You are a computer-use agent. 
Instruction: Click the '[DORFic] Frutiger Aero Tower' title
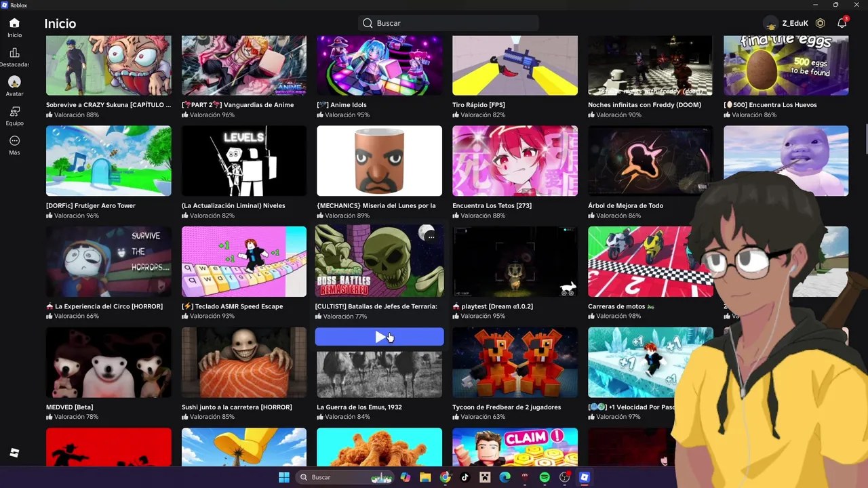click(x=91, y=206)
